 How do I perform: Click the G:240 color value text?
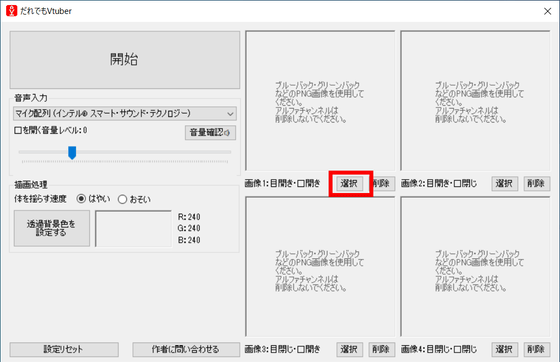(189, 228)
